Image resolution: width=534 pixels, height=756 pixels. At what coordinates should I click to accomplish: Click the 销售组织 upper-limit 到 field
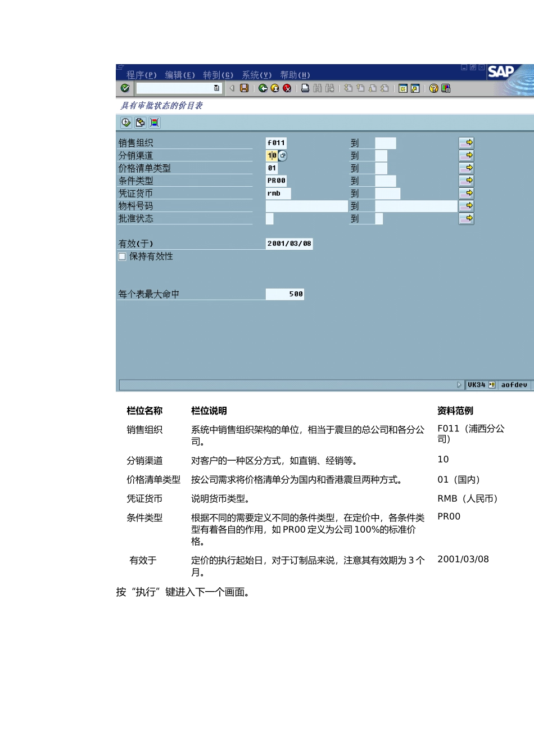386,143
